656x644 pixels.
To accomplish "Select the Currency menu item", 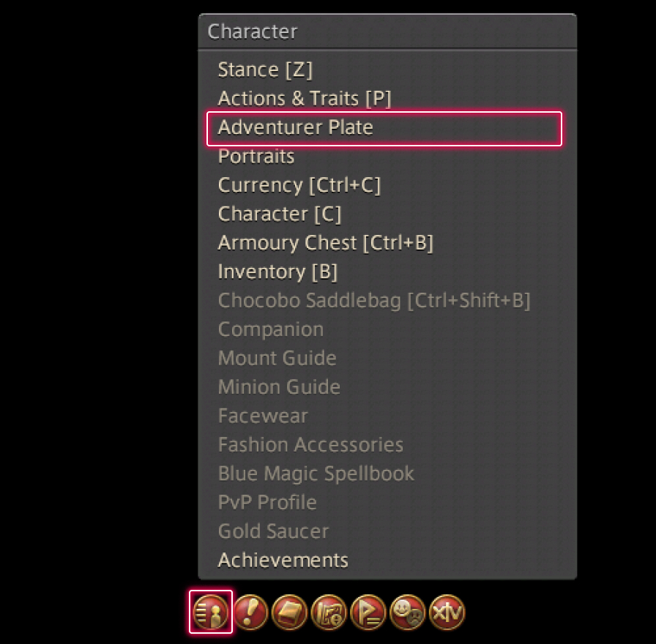I will pos(299,185).
